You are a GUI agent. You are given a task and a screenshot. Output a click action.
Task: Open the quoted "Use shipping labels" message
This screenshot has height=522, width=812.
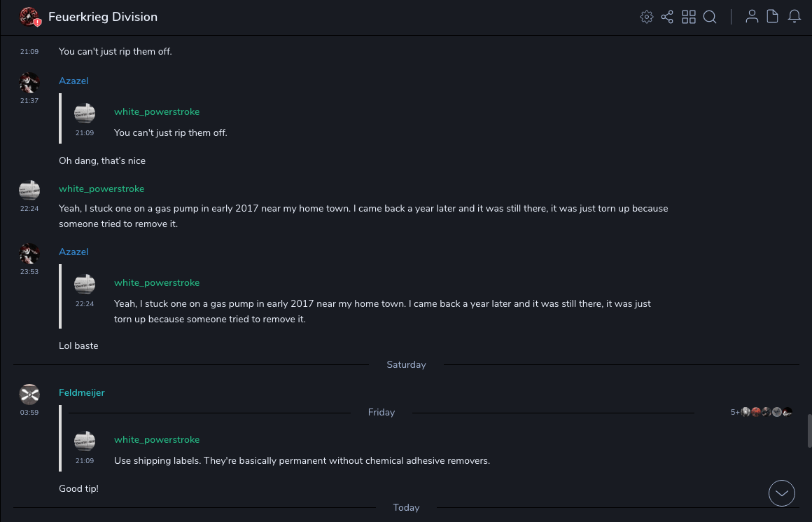click(302, 461)
